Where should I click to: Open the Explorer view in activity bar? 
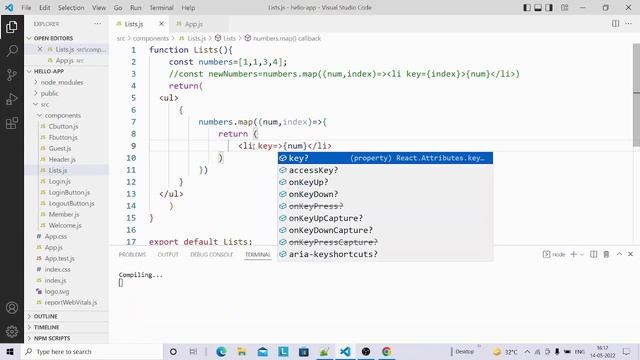(12, 27)
